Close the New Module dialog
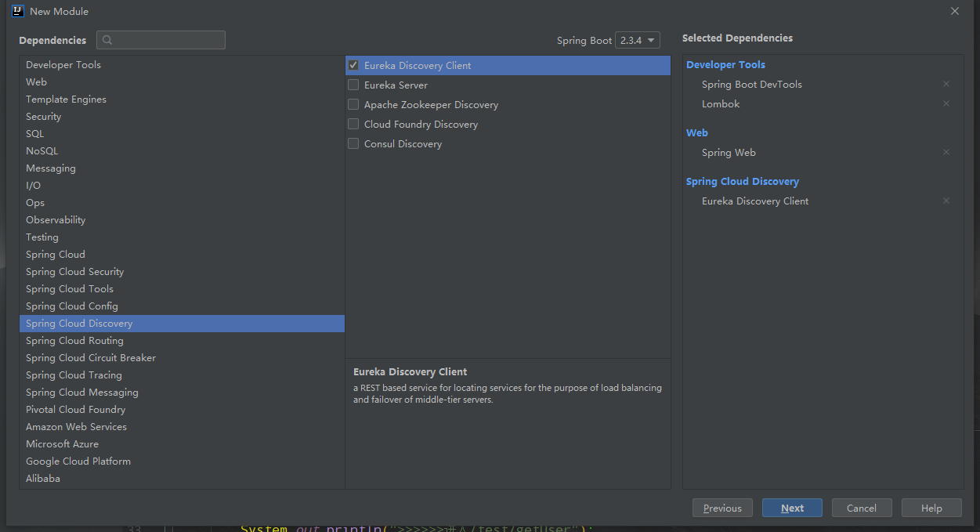Viewport: 980px width, 532px height. pyautogui.click(x=954, y=11)
